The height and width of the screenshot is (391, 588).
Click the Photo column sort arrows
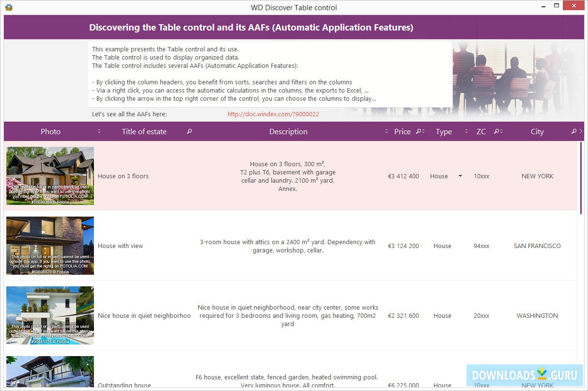pyautogui.click(x=99, y=131)
